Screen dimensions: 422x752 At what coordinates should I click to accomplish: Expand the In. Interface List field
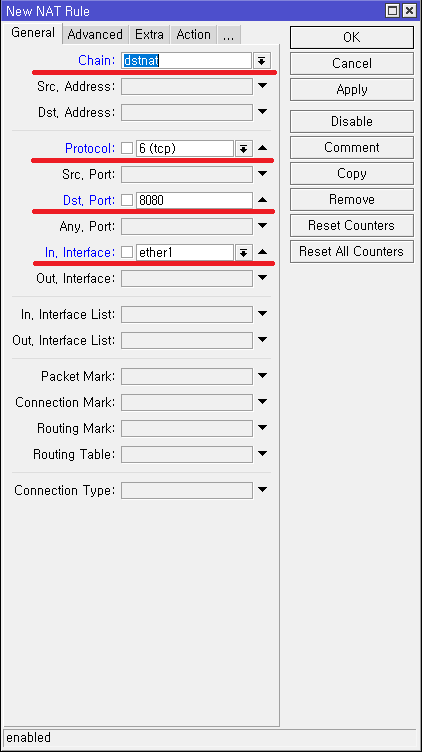coord(262,314)
